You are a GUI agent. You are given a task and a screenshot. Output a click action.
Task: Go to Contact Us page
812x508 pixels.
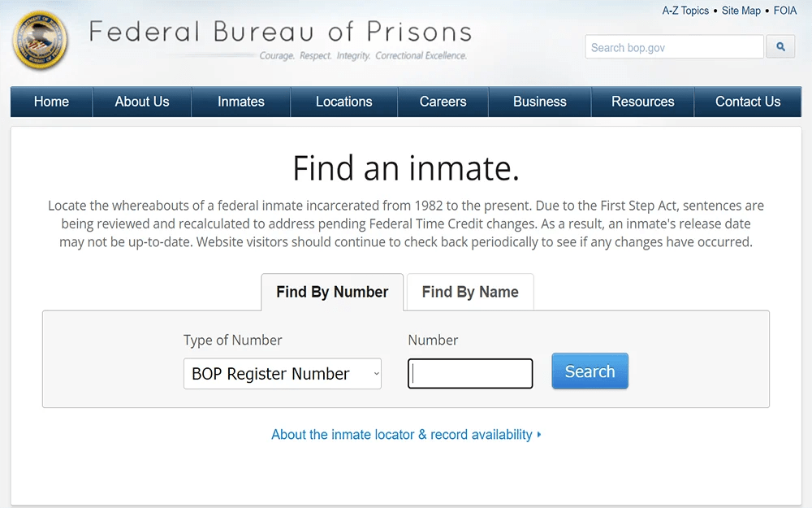click(748, 102)
